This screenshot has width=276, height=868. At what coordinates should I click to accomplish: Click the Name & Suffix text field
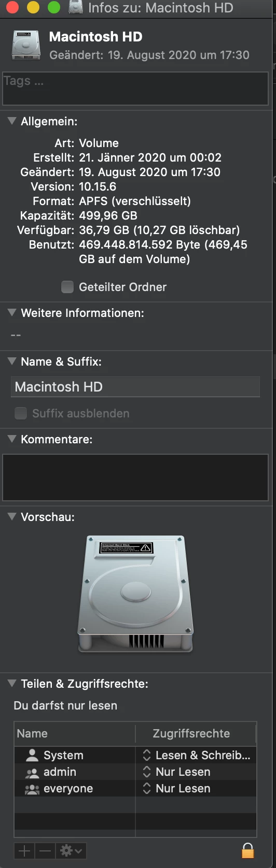click(x=135, y=387)
